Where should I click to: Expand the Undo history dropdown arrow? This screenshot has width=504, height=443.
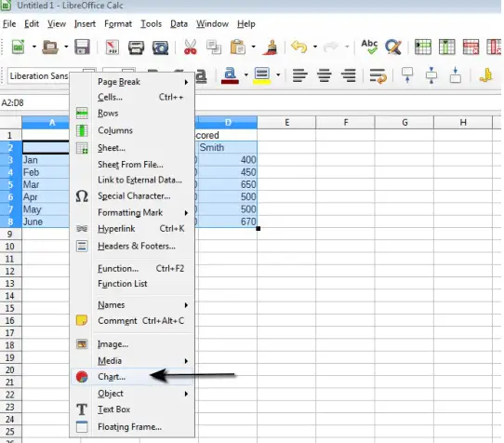[315, 47]
